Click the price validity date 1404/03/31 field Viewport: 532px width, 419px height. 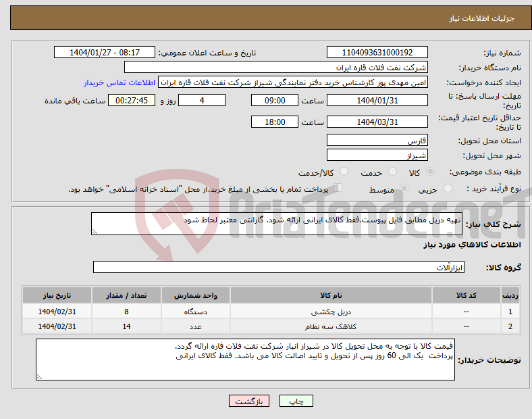click(x=377, y=122)
